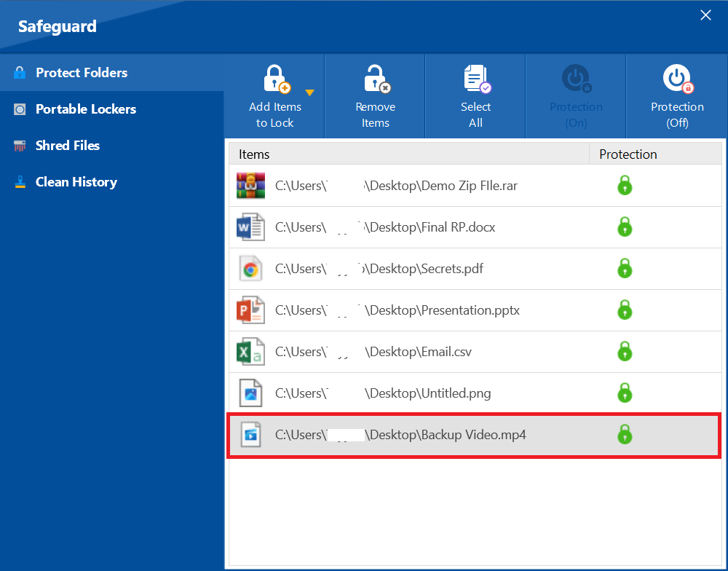This screenshot has width=728, height=571.
Task: Toggle protection lock for Backup Video.mp4
Action: point(624,435)
